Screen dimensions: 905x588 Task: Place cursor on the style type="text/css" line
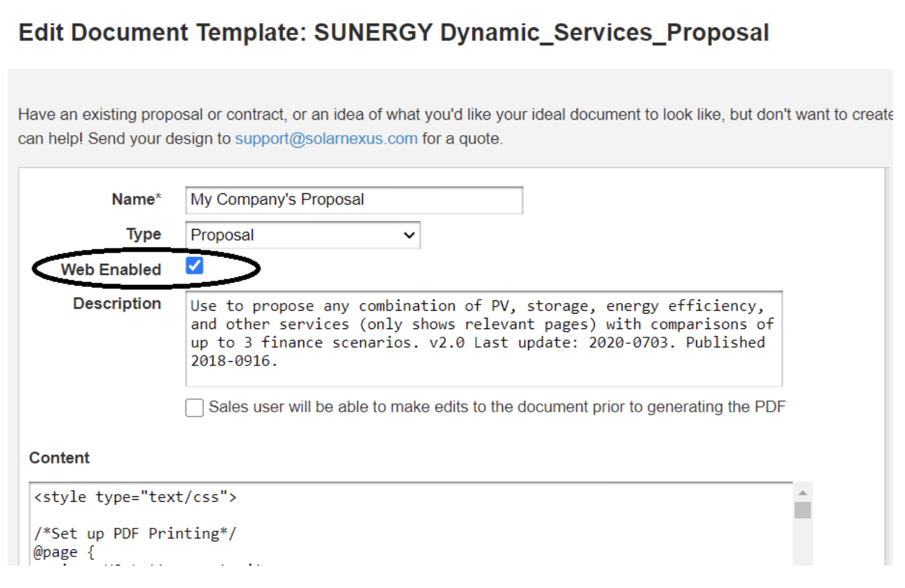click(x=136, y=498)
